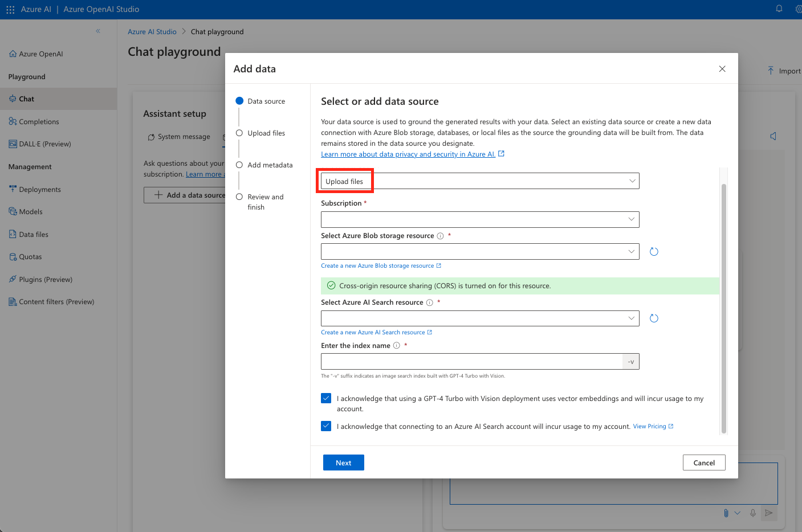
Task: Click the Cancel button
Action: [704, 463]
